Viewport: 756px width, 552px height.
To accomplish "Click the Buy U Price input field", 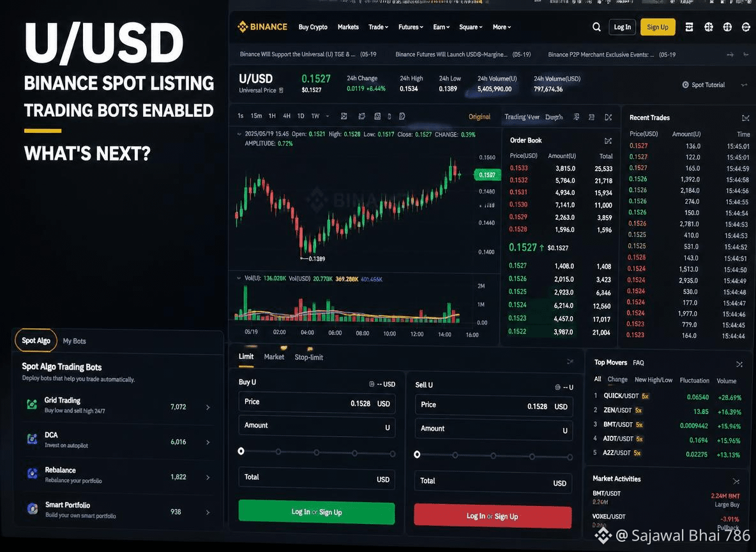I will (317, 403).
